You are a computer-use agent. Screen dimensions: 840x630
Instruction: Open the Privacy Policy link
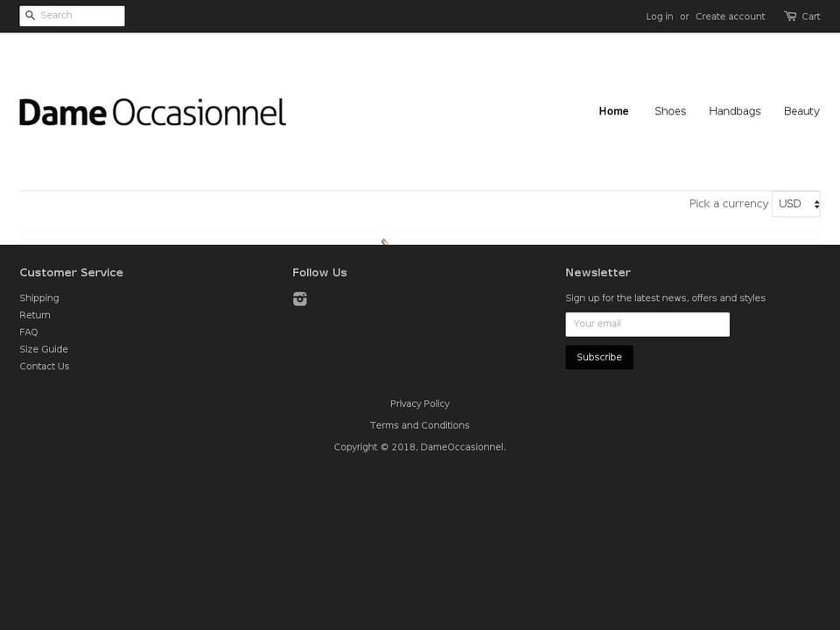420,403
